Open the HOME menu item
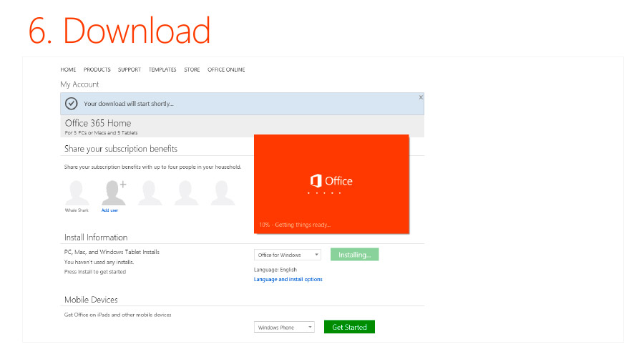Viewport: 644px width, 362px height. 68,70
